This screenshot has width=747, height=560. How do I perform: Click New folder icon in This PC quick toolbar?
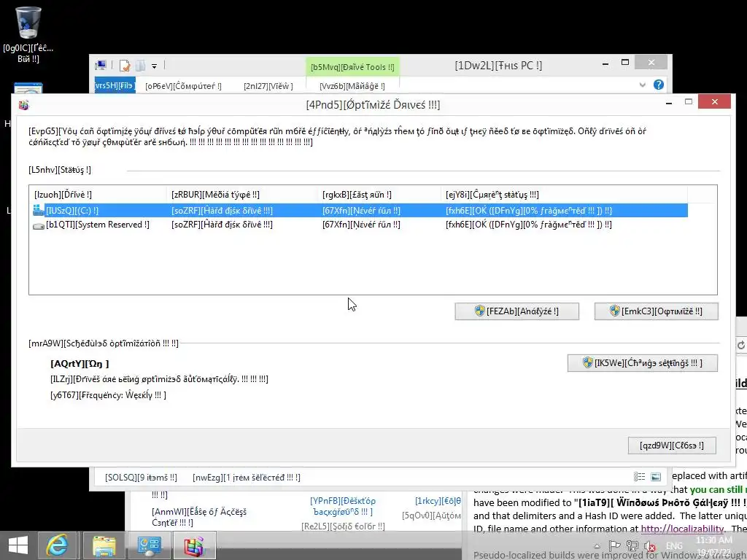141,66
